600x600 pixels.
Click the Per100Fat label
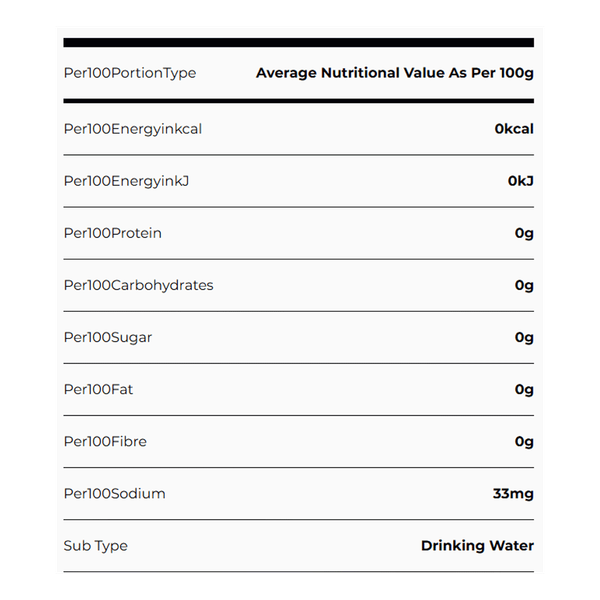point(98,389)
